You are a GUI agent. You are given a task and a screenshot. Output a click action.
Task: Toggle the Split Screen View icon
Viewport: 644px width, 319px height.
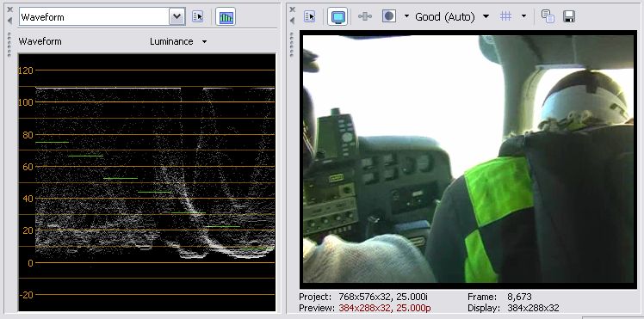coord(389,16)
